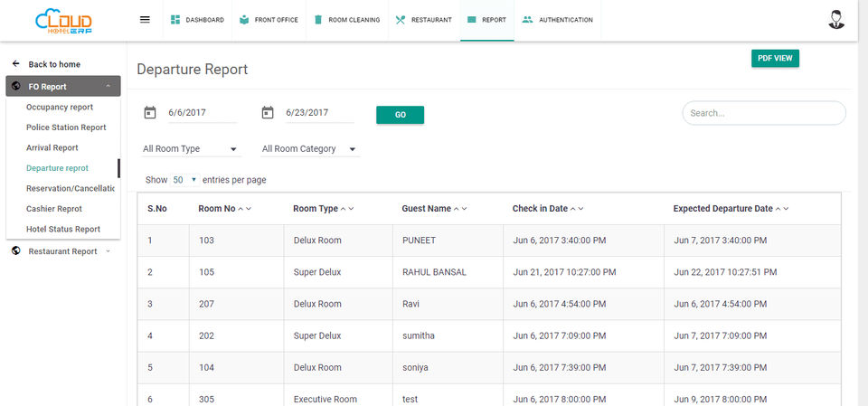Open the hamburger menu icon

click(145, 20)
